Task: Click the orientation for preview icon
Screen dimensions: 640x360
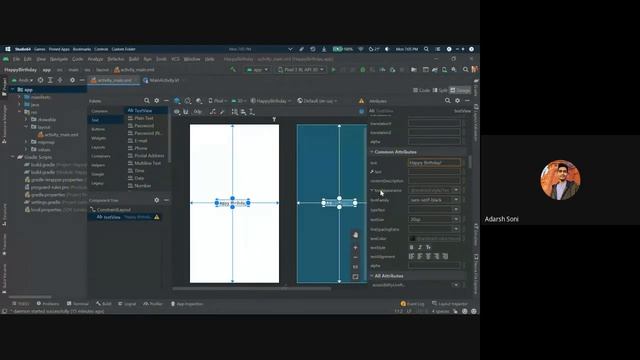Action: coord(188,100)
